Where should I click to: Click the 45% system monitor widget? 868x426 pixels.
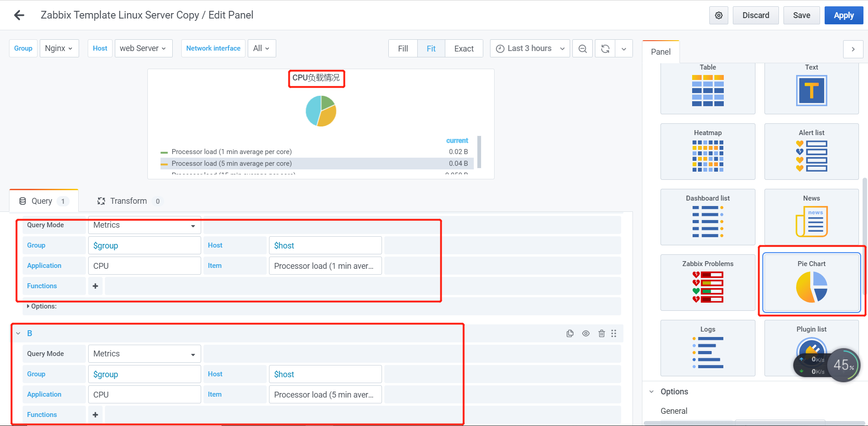click(x=844, y=365)
